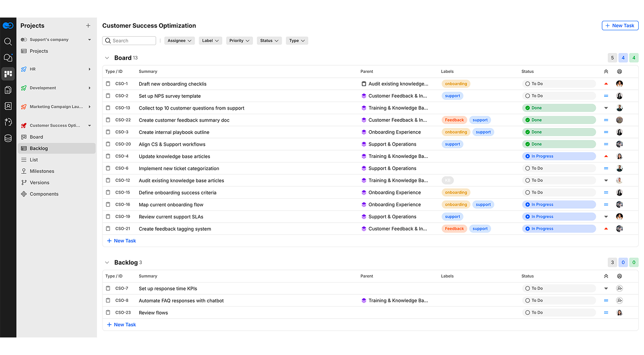Image resolution: width=644 pixels, height=355 pixels.
Task: Open the Type filter dropdown
Action: pos(296,41)
